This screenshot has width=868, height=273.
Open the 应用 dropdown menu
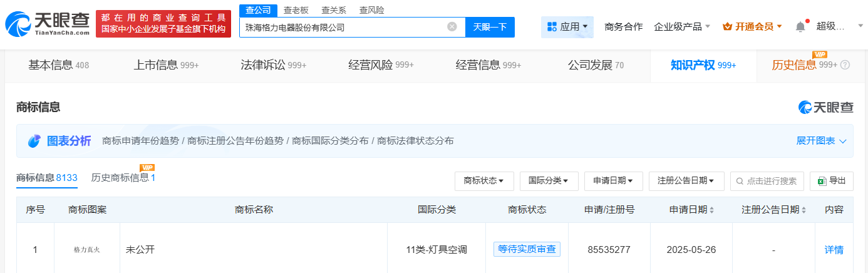point(567,27)
